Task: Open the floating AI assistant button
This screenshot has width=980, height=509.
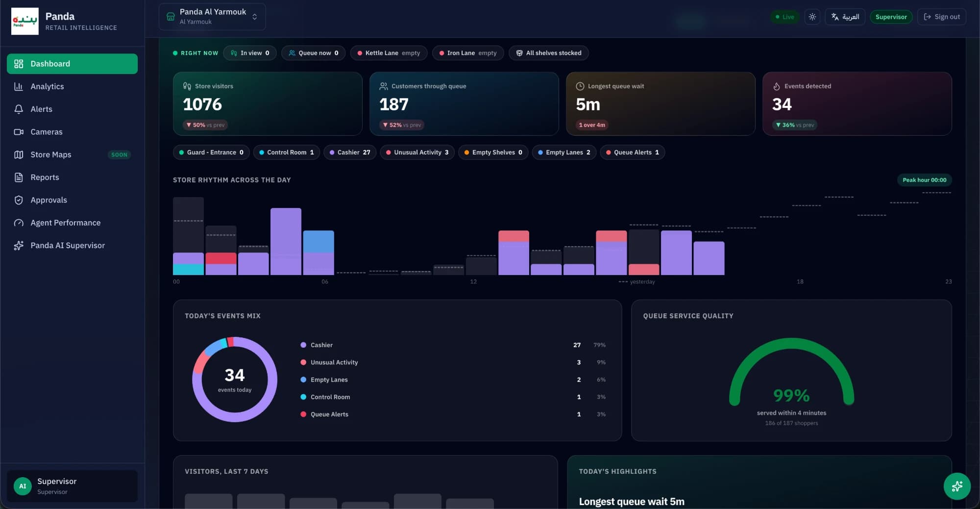Action: [x=957, y=486]
